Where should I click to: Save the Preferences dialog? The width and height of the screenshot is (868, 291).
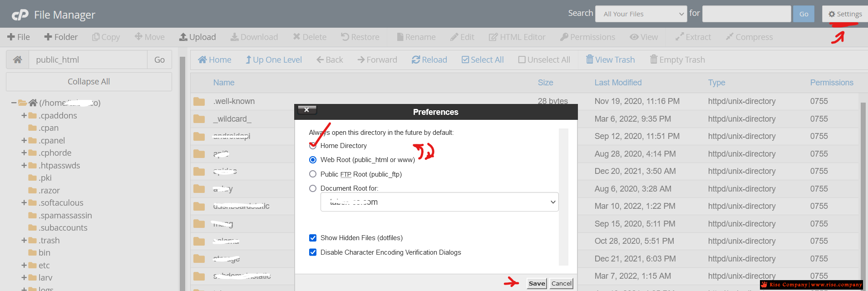(x=537, y=283)
